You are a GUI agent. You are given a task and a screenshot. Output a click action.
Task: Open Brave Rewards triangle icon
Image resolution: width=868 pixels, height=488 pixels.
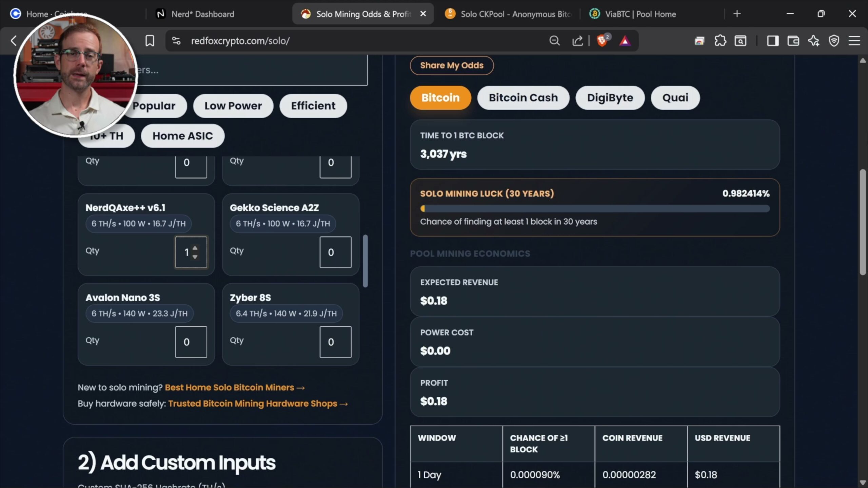point(625,41)
